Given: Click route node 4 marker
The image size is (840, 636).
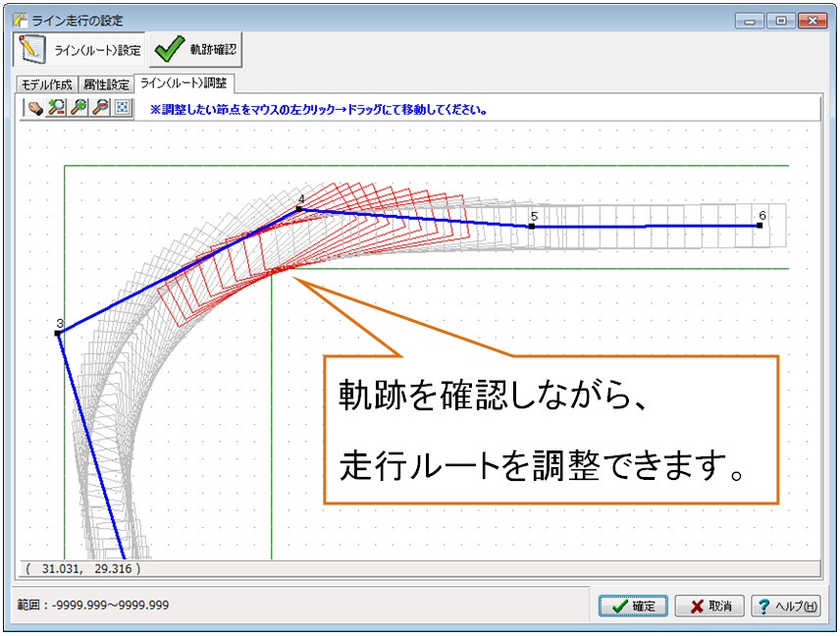Looking at the screenshot, I should tap(299, 209).
